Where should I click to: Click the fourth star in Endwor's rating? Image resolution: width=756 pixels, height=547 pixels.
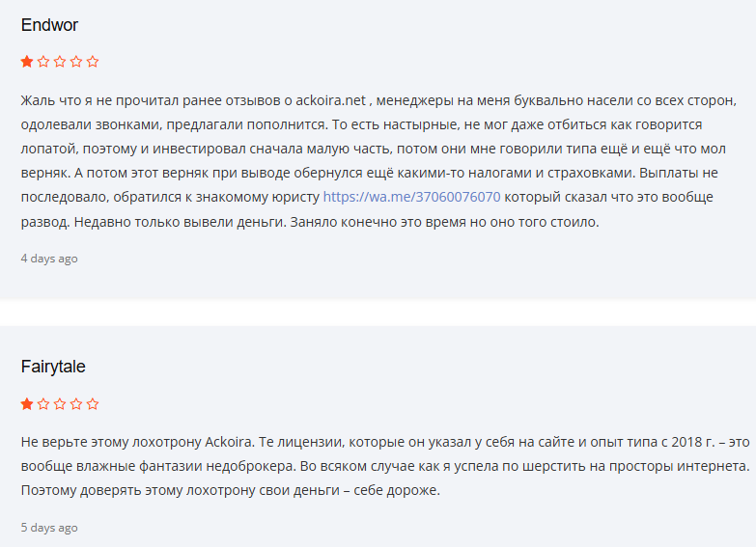tap(76, 62)
